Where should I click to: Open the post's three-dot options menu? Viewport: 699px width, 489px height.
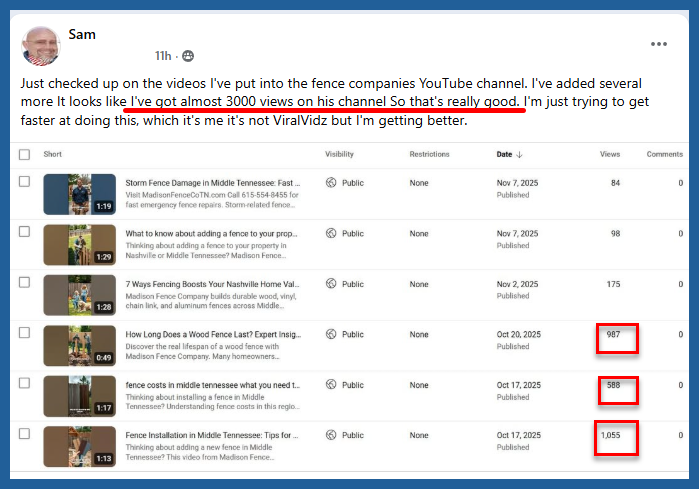point(658,44)
